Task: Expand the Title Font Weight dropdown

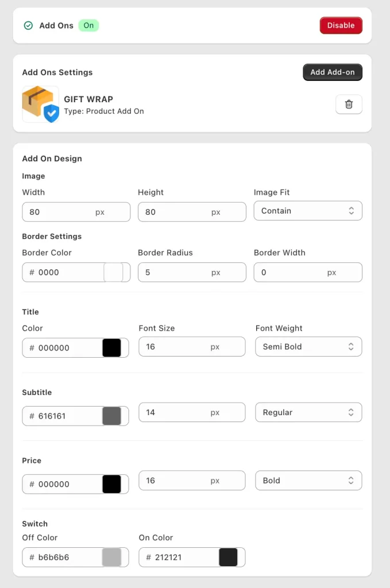Action: 308,347
